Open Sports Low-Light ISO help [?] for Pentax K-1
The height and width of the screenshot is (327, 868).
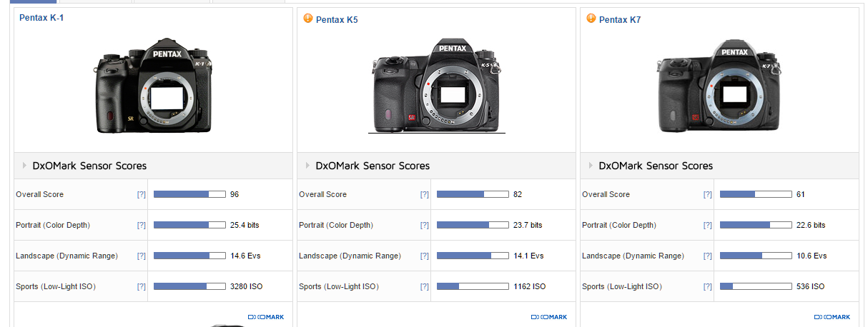pos(142,287)
